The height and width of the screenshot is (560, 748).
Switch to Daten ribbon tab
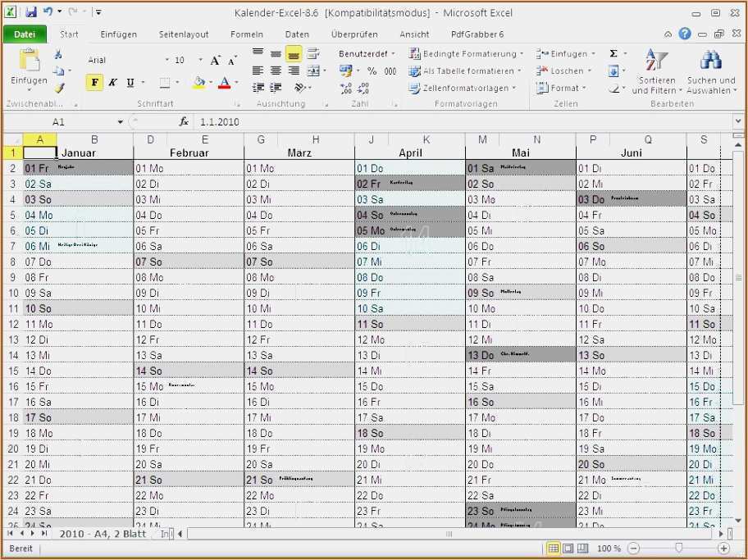297,34
